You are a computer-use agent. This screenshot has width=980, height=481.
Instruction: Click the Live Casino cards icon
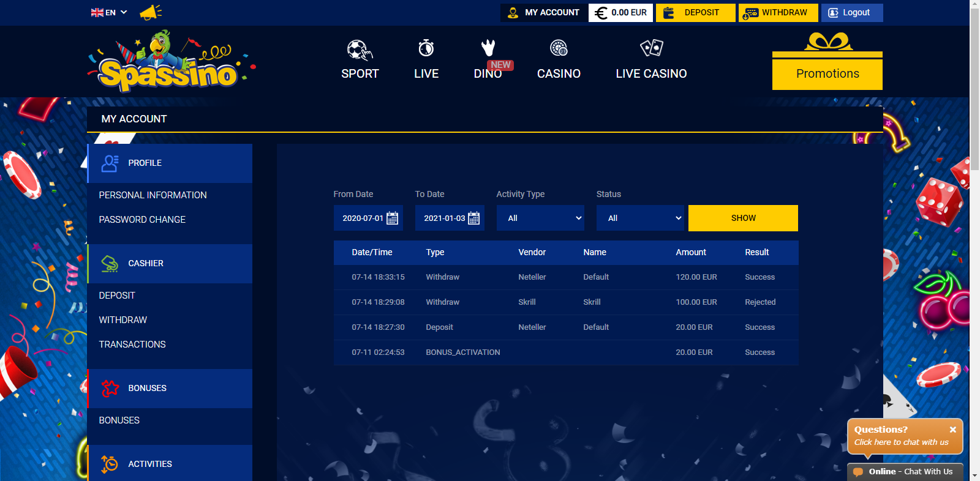point(652,48)
